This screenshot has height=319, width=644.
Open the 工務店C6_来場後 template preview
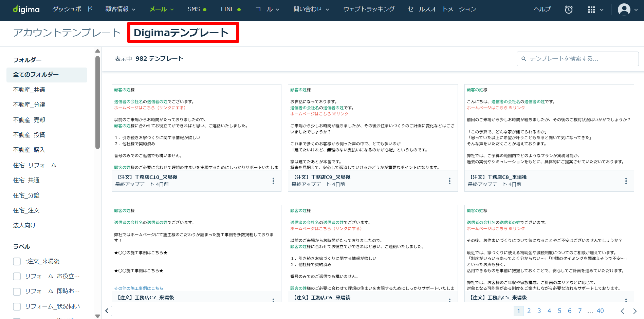pyautogui.click(x=373, y=248)
